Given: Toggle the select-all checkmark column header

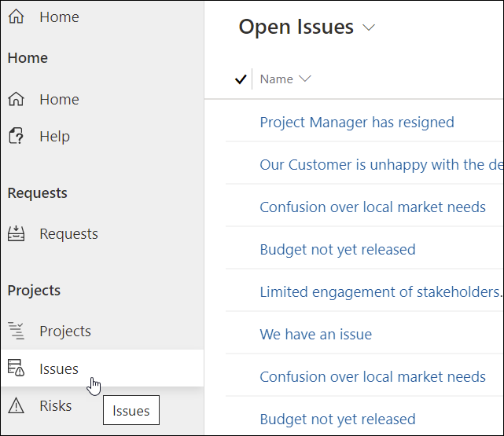Looking at the screenshot, I should click(x=241, y=79).
